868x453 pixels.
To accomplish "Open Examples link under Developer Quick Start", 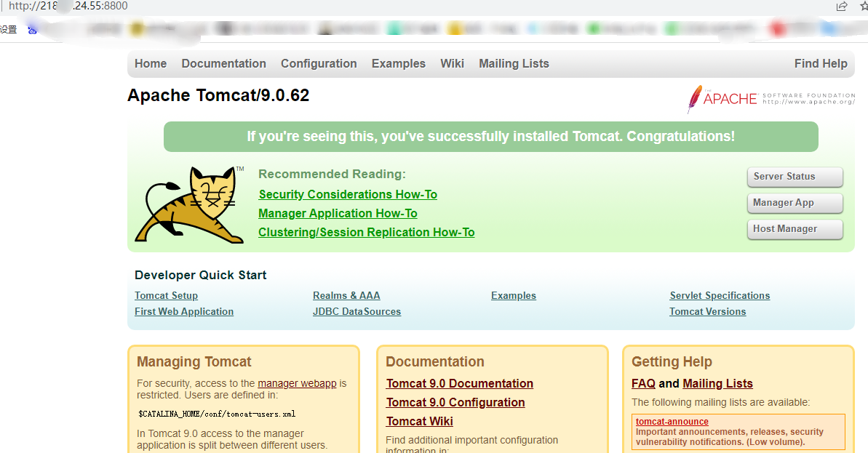I will 514,295.
